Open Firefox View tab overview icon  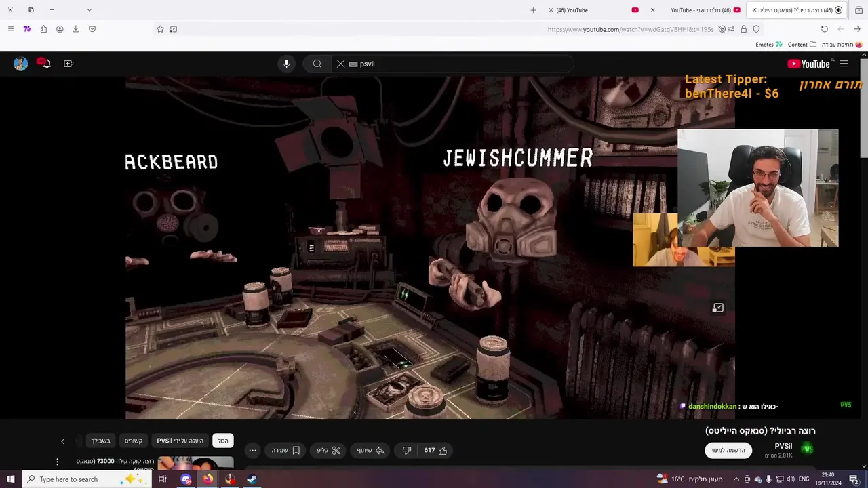pyautogui.click(x=857, y=10)
